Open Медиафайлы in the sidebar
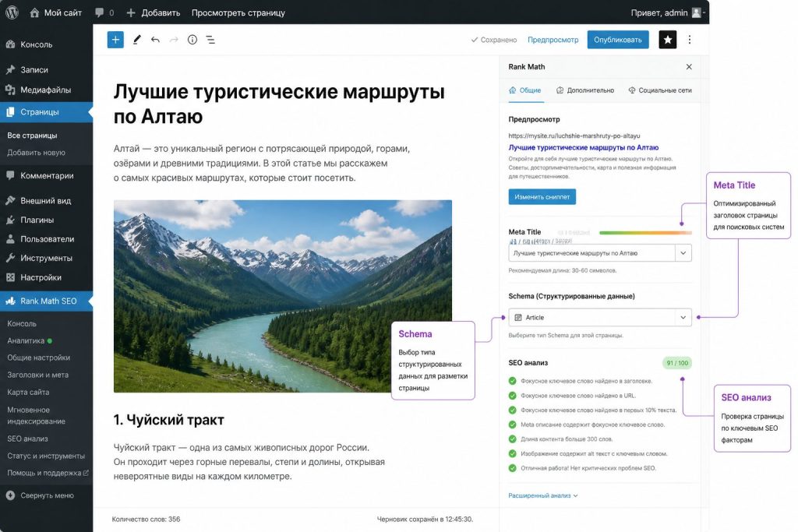 tap(46, 90)
